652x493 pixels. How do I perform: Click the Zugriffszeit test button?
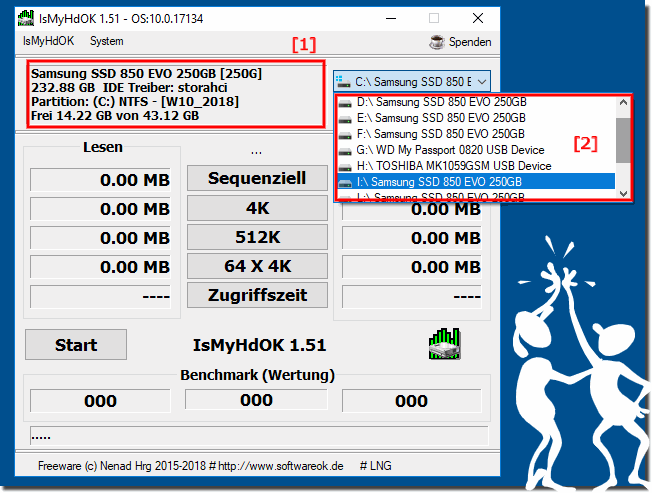(x=257, y=295)
